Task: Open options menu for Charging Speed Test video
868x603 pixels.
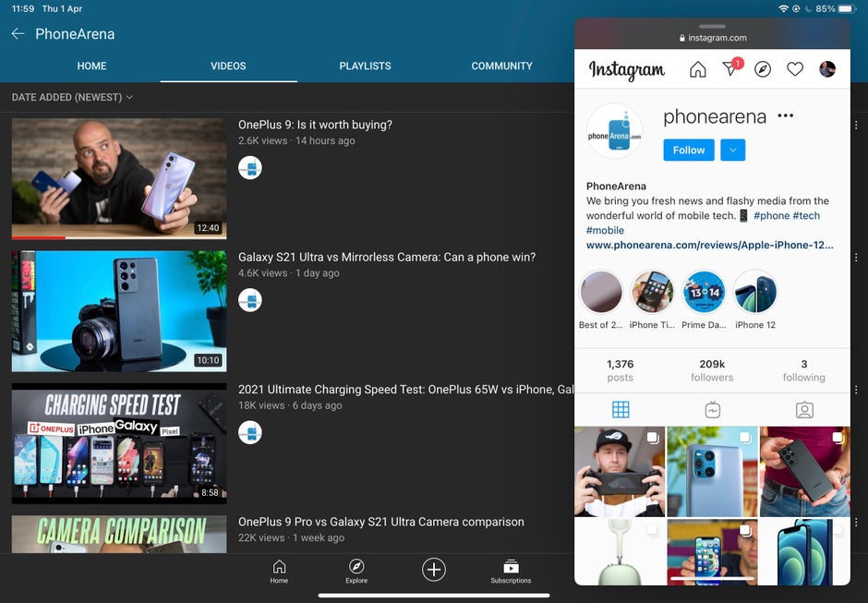Action: pyautogui.click(x=856, y=390)
